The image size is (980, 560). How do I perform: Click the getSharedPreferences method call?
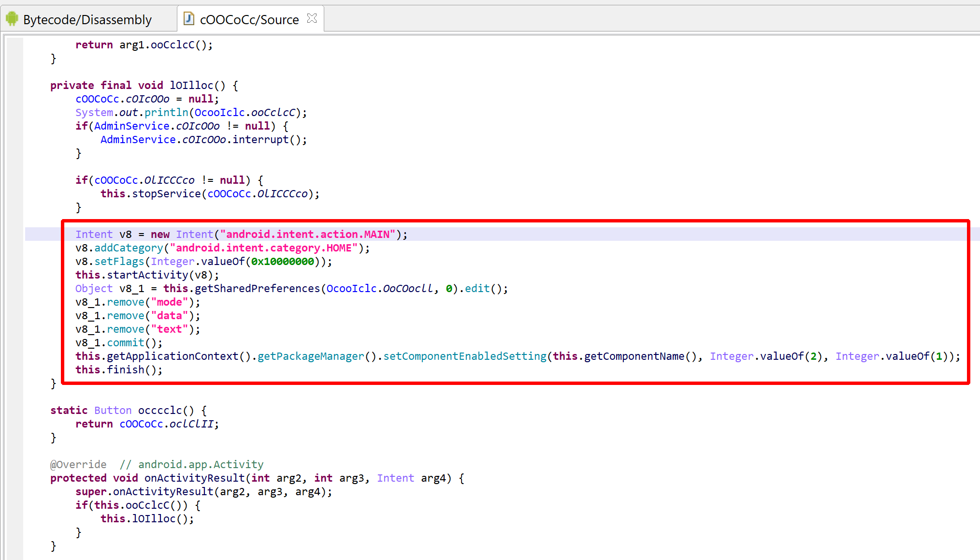(257, 289)
